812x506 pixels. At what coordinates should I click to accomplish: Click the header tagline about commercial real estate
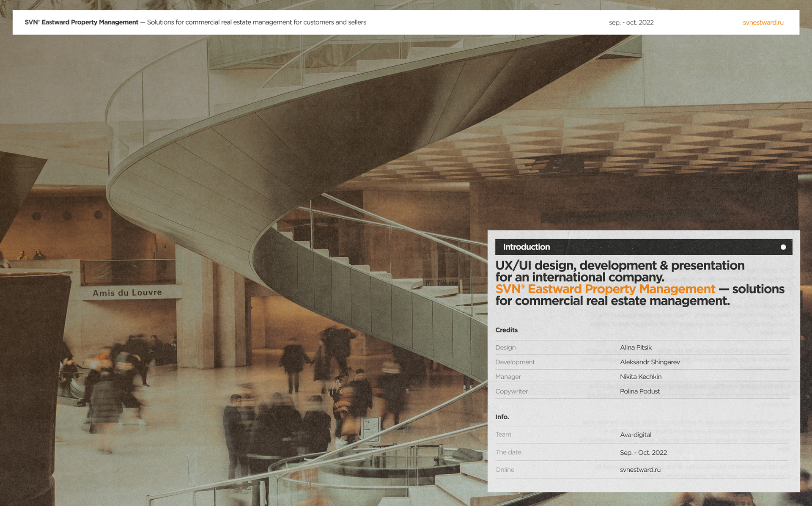coord(256,22)
